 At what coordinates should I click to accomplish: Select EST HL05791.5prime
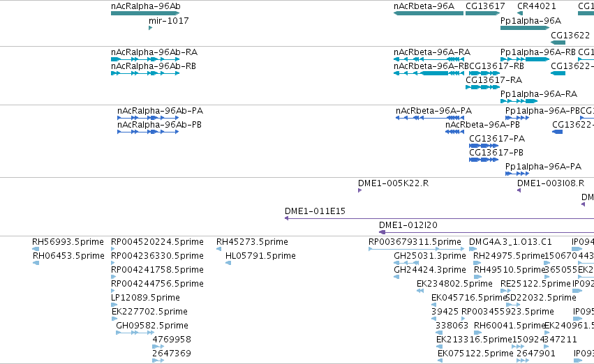pos(228,263)
